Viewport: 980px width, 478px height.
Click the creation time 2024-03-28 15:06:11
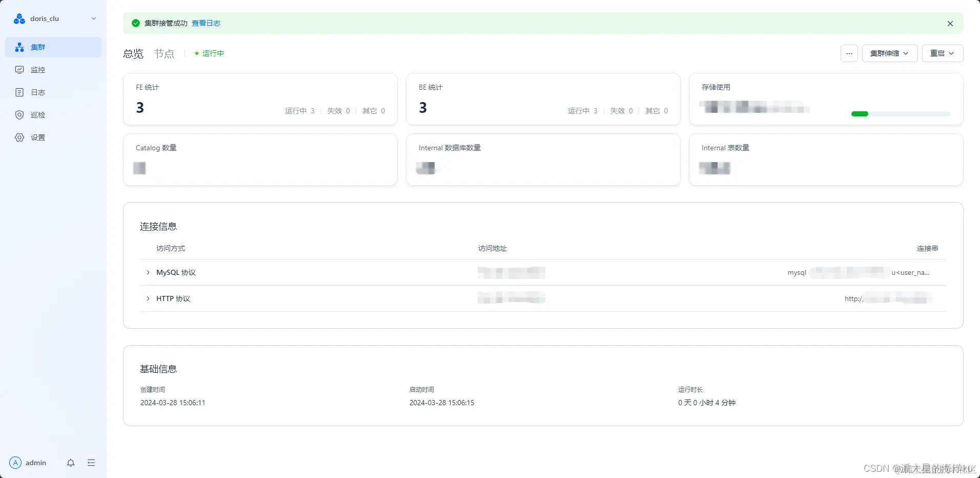pos(173,403)
